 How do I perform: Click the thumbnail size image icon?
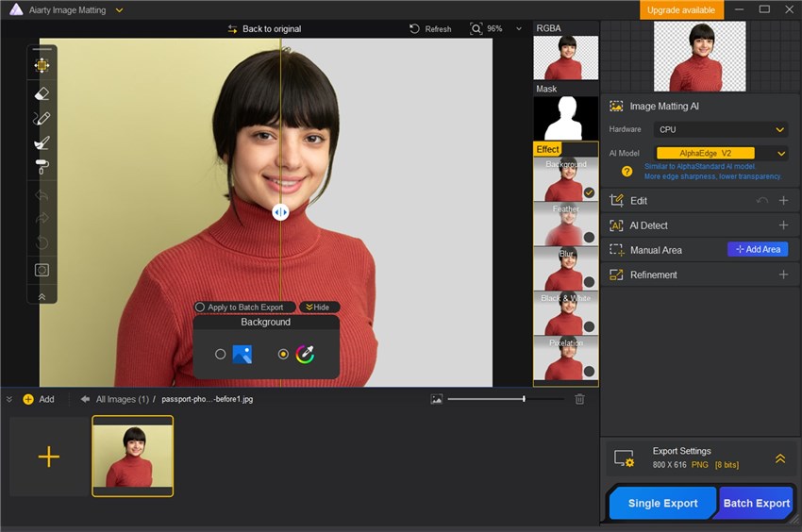point(436,399)
